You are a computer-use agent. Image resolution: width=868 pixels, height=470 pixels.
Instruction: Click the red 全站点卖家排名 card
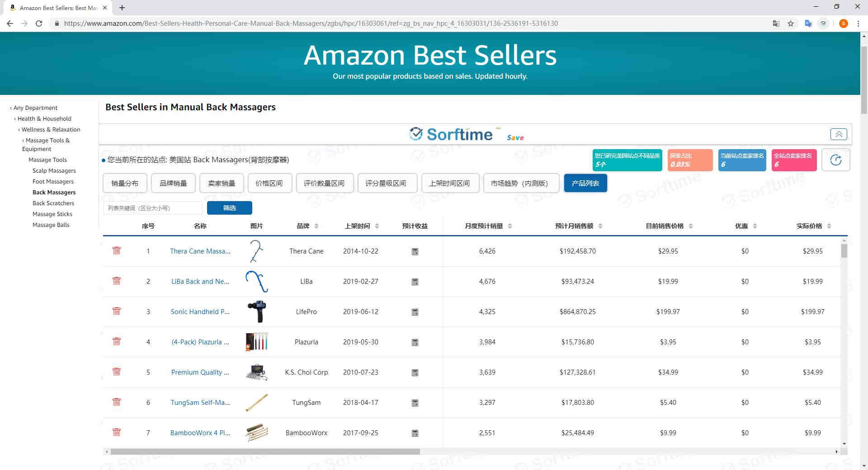tap(794, 160)
